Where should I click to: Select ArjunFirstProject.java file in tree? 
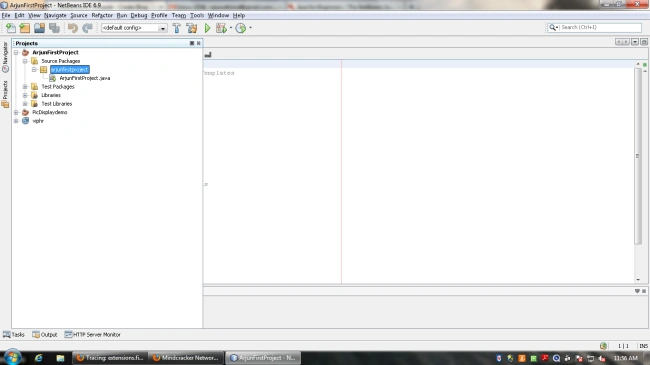(85, 78)
